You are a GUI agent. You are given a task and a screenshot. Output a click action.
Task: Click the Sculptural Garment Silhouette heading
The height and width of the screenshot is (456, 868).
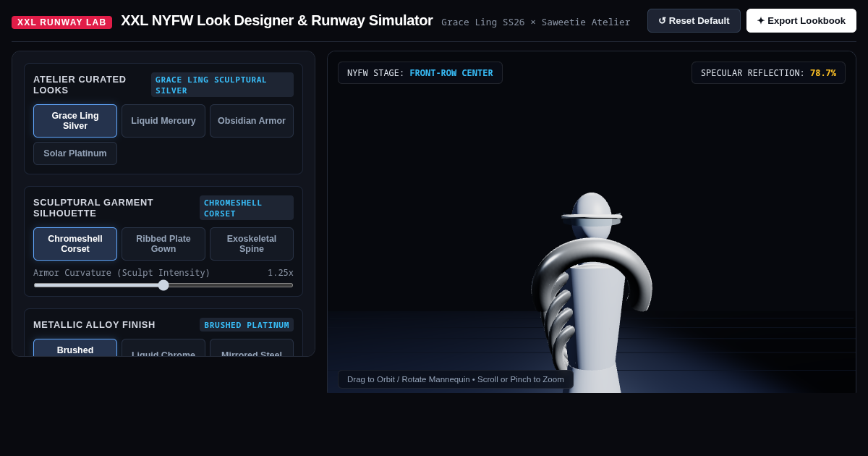coord(93,208)
